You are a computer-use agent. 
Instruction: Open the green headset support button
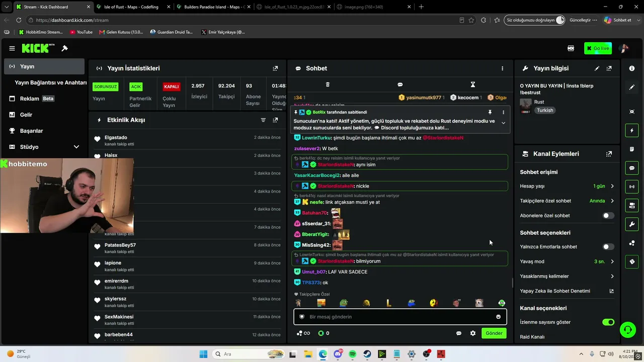click(627, 330)
